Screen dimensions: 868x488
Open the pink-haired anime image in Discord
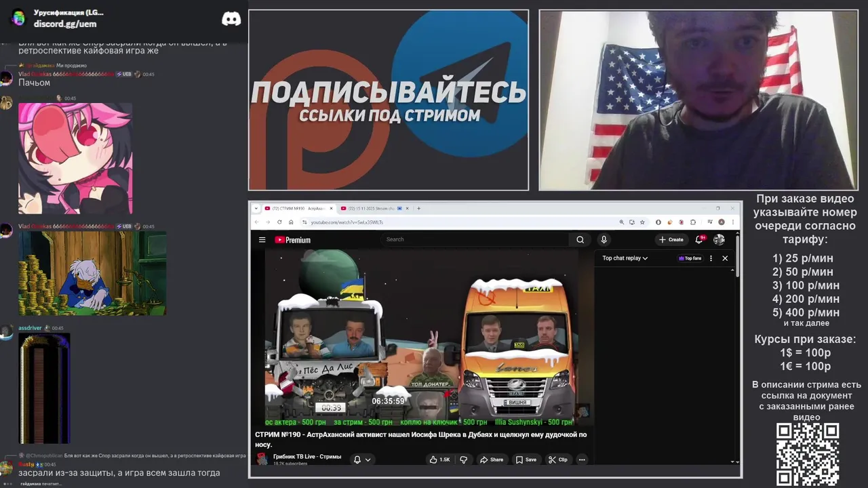[x=75, y=159]
